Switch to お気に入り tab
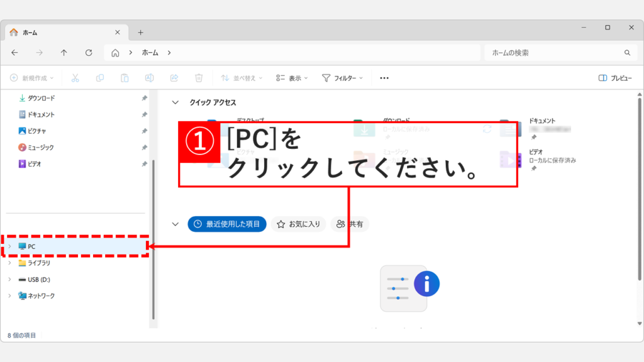 [x=299, y=224]
